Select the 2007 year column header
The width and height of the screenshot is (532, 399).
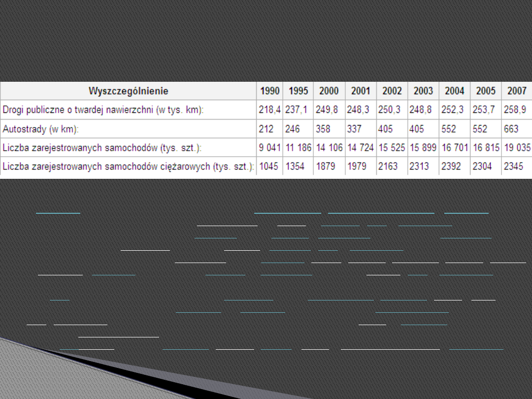click(x=516, y=91)
